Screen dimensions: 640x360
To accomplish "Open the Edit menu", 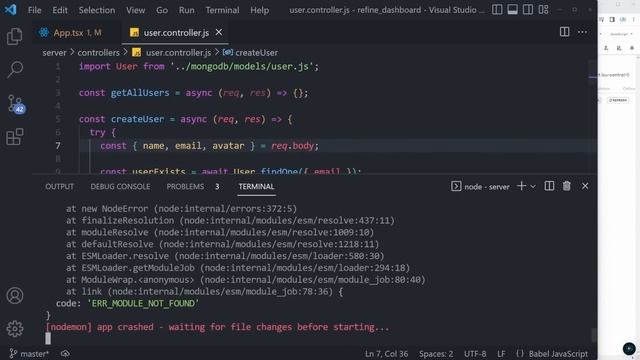I will coord(60,10).
